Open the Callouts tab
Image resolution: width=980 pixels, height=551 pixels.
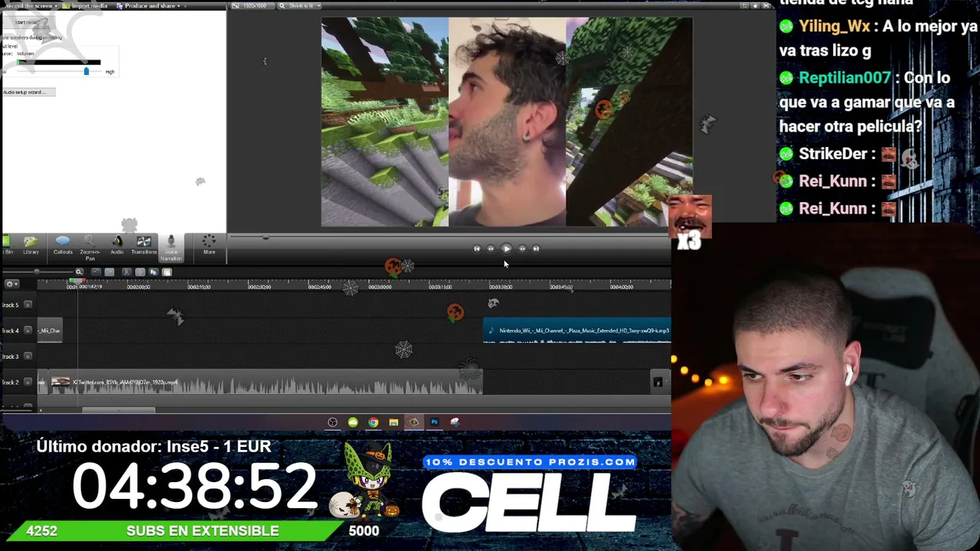coord(63,245)
